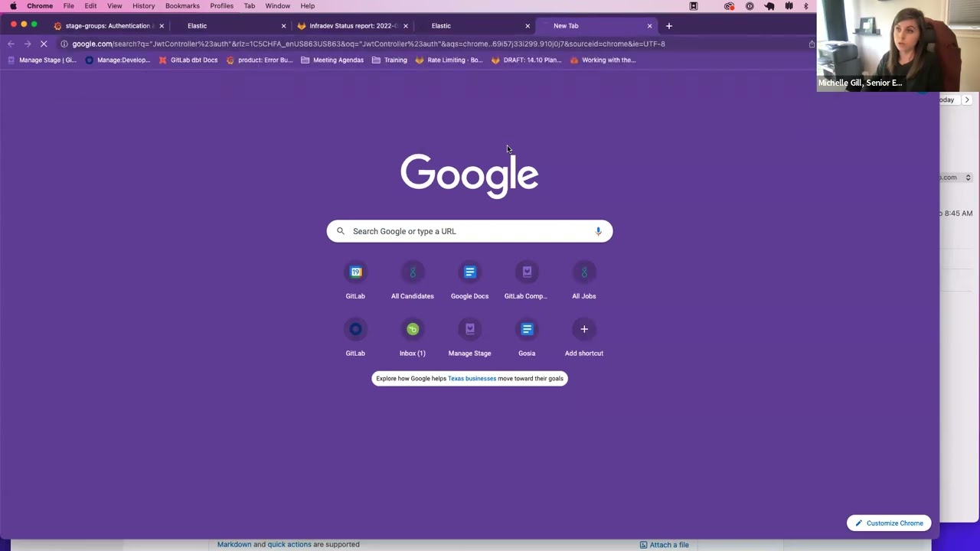Click the share icon in the address bar
The height and width of the screenshot is (551, 980).
pyautogui.click(x=812, y=44)
